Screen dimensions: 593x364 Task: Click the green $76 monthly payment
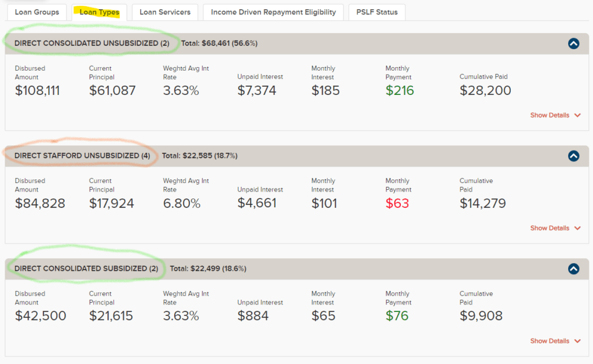397,316
